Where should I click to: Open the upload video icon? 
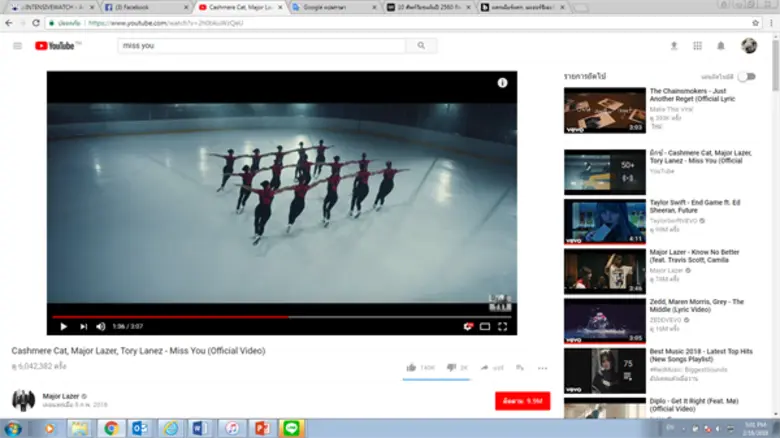tap(674, 46)
